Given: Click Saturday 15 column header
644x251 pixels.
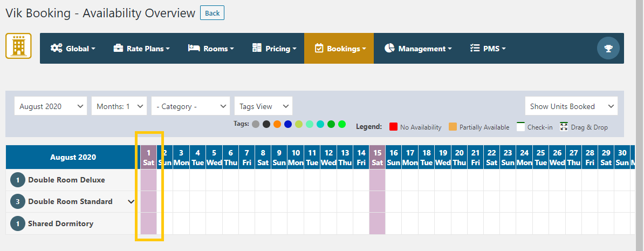Looking at the screenshot, I should coord(378,157).
